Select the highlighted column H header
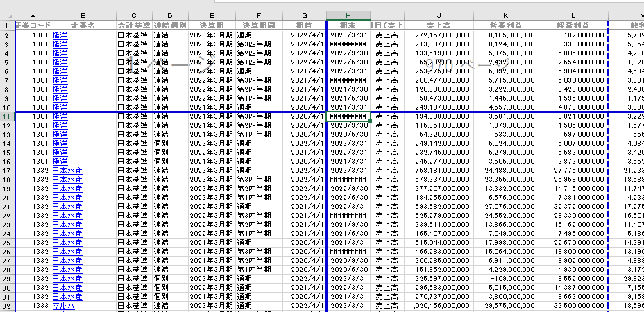This screenshot has width=644, height=312. coord(348,15)
